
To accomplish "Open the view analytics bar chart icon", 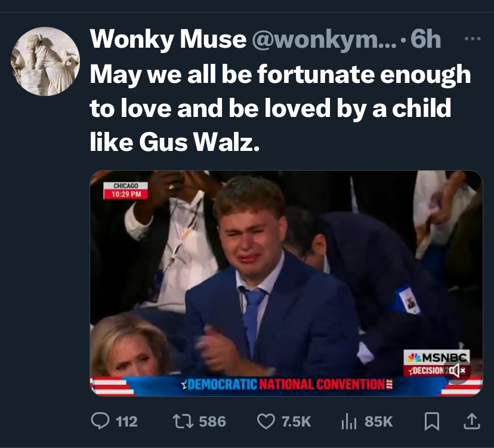I will 348,421.
